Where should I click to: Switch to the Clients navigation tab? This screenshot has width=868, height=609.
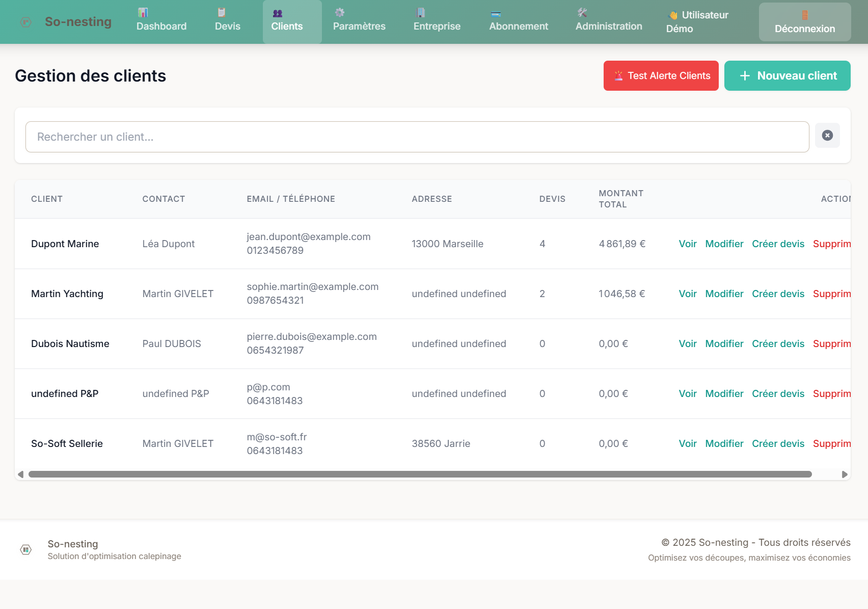[x=292, y=21]
